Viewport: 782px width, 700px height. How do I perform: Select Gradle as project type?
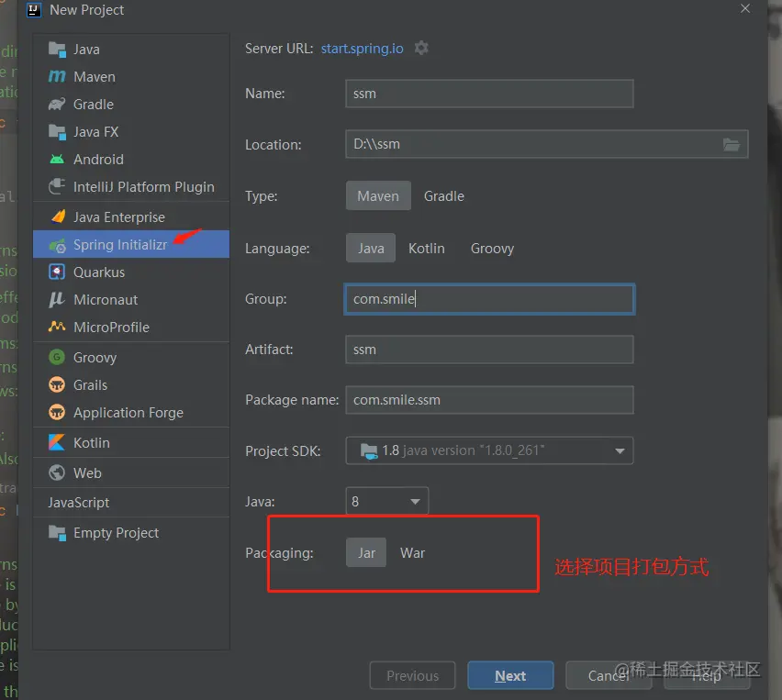point(444,196)
